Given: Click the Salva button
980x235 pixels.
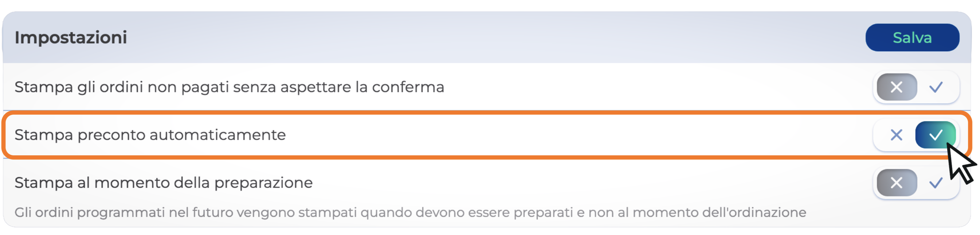Looking at the screenshot, I should pos(912,37).
